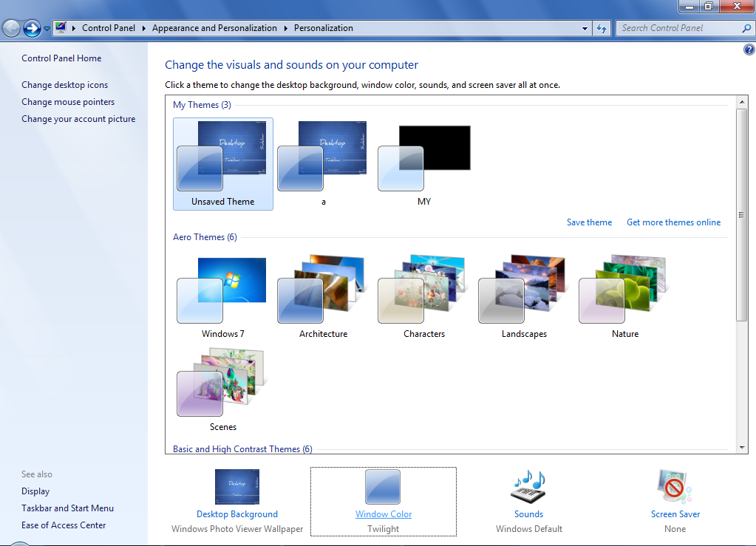
Task: Expand the arrow after Appearance and Personalization
Action: (285, 28)
